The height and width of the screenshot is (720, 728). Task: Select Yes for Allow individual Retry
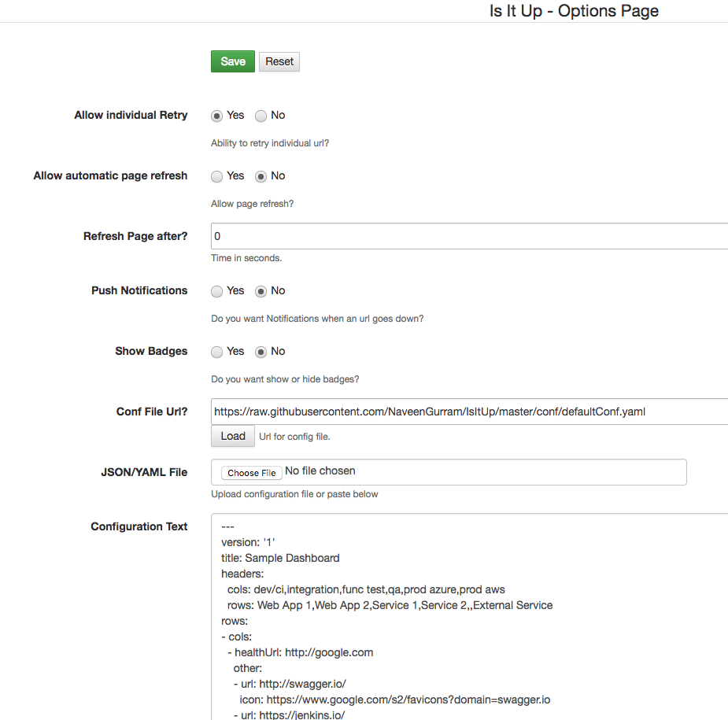[216, 116]
